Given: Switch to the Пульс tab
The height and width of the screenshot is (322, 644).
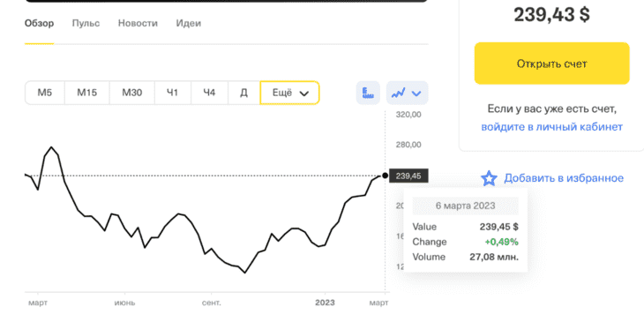Looking at the screenshot, I should coord(86,24).
